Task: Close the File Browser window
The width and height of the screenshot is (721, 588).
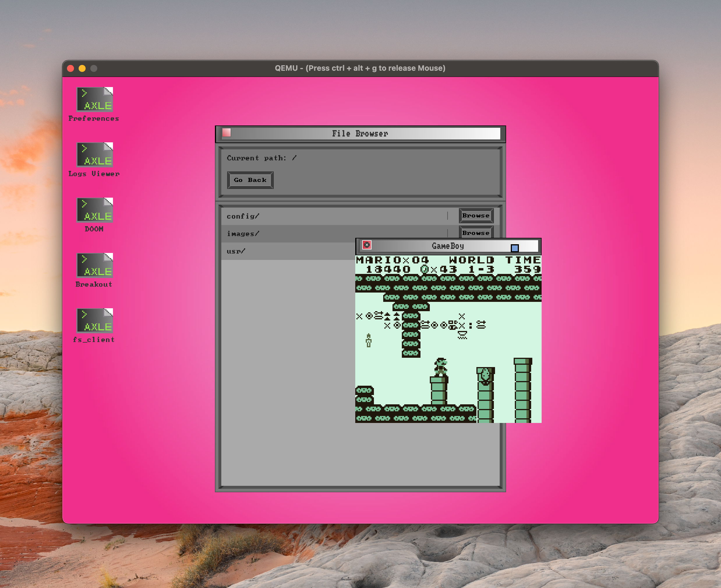Action: (226, 133)
